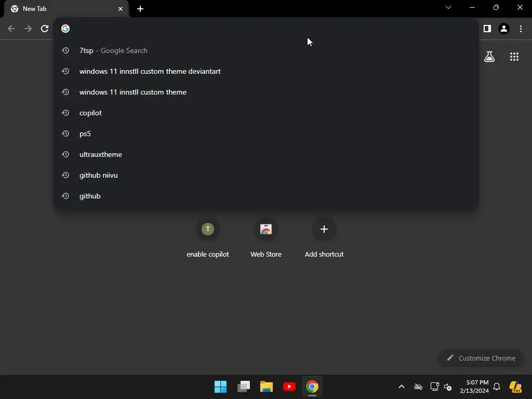
Task: Click the network display tray icon
Action: pyautogui.click(x=435, y=387)
